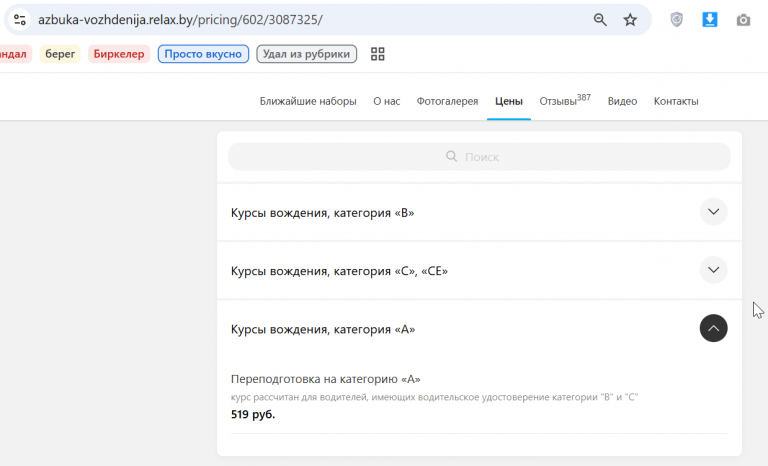Open the tab groups grid icon

378,54
